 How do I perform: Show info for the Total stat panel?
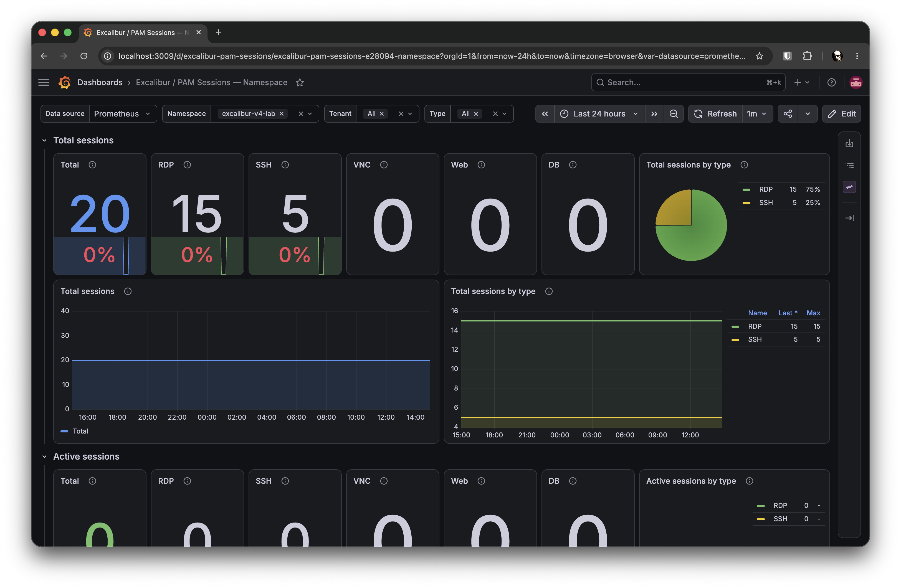pos(92,165)
